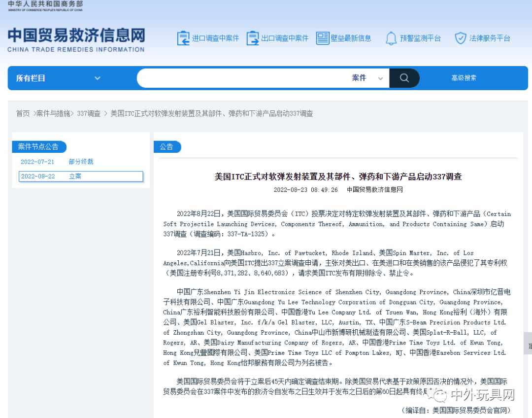Open 高级搜索 advanced search
This screenshot has width=532, height=418.
[x=464, y=78]
